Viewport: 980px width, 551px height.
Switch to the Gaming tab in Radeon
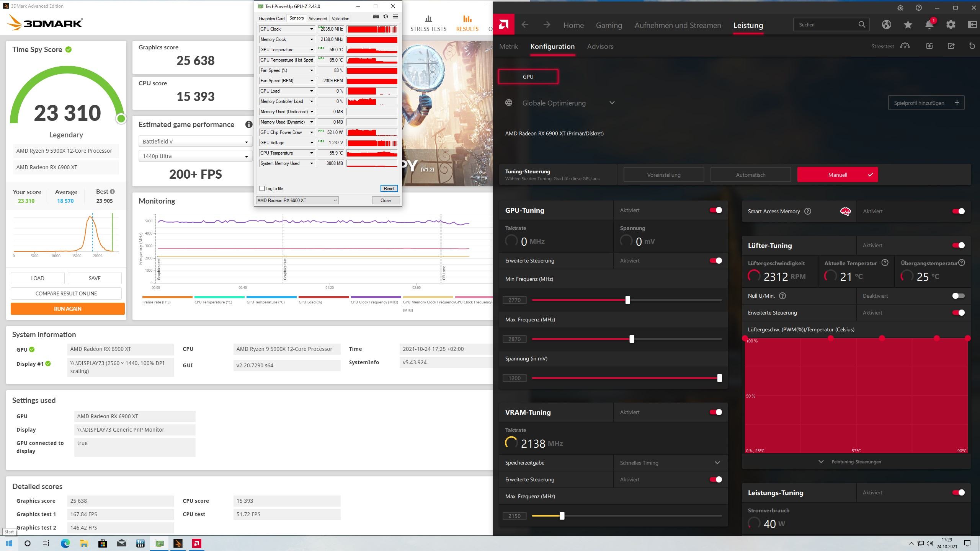pyautogui.click(x=609, y=25)
